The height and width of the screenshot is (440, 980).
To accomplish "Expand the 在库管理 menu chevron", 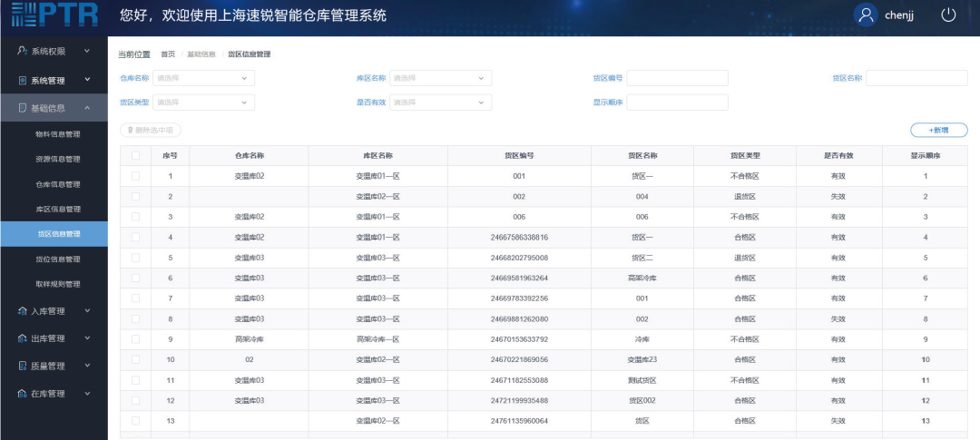I will (x=87, y=394).
